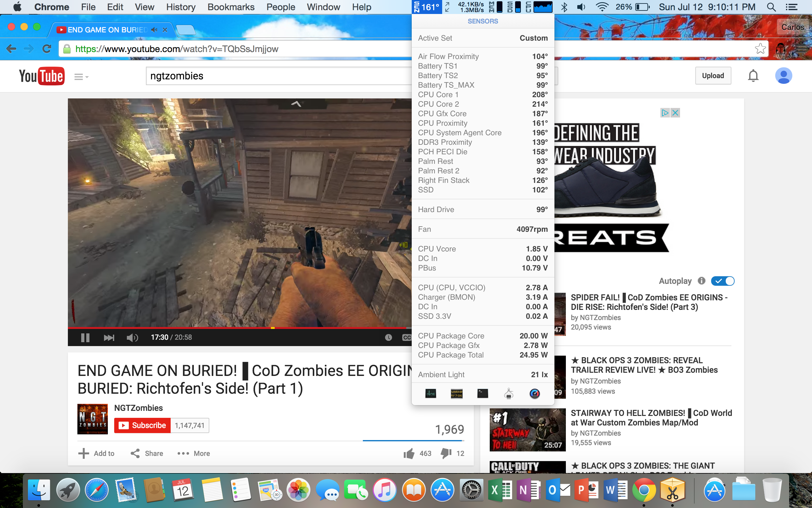Open Finder from the Dock
812x508 pixels.
tap(39, 490)
